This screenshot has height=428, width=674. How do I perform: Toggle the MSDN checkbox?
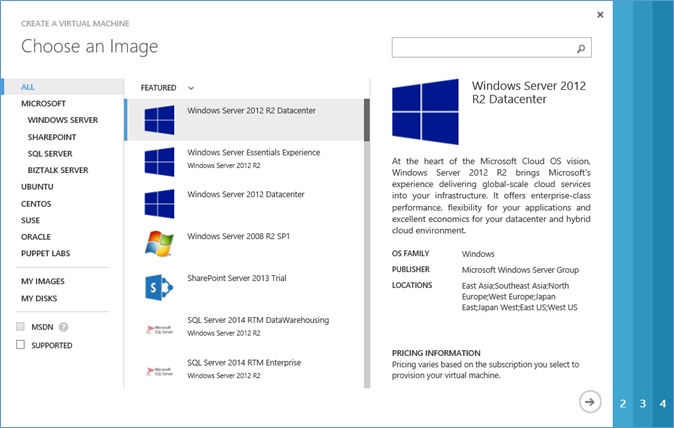click(20, 327)
